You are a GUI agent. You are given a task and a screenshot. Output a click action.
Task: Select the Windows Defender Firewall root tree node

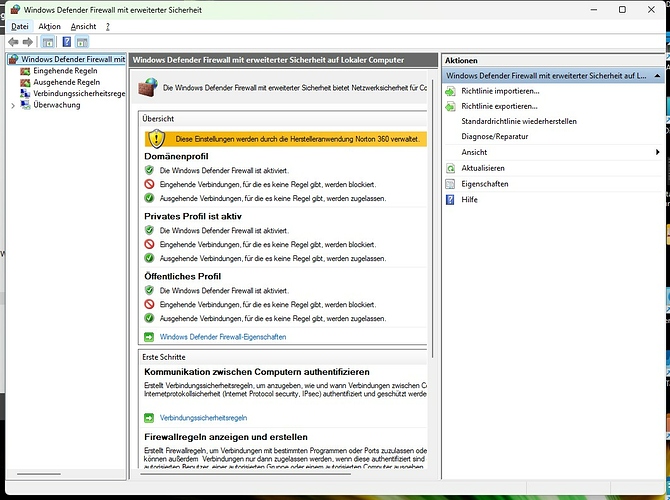[x=73, y=59]
